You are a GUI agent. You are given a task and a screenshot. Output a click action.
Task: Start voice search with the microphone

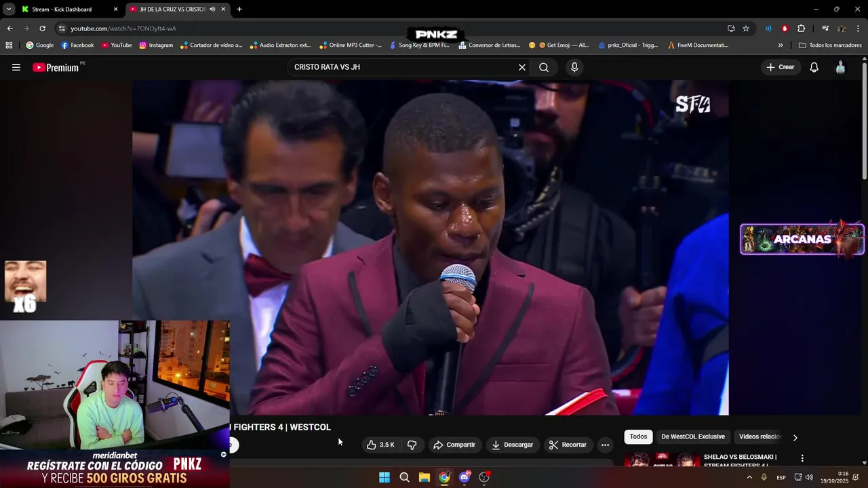574,67
